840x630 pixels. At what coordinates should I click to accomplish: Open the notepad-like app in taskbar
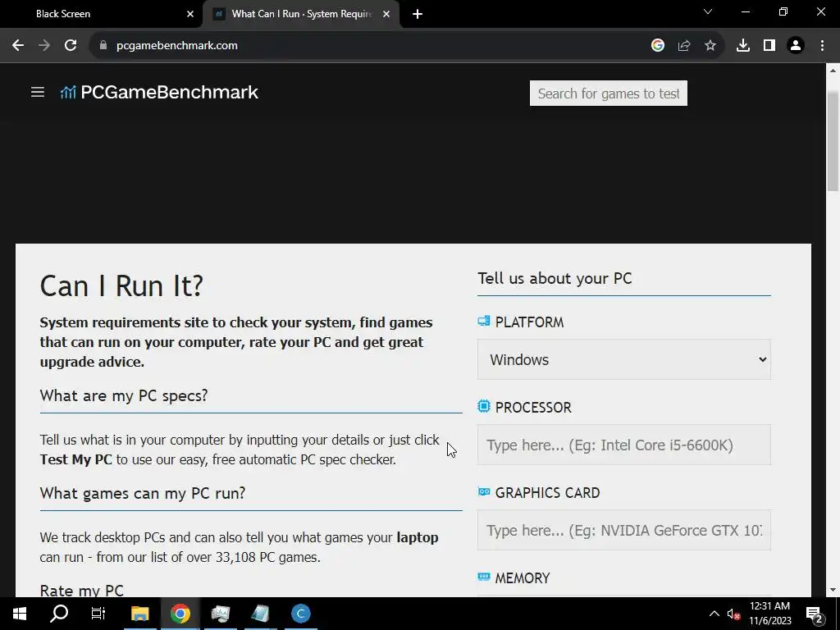pyautogui.click(x=260, y=614)
